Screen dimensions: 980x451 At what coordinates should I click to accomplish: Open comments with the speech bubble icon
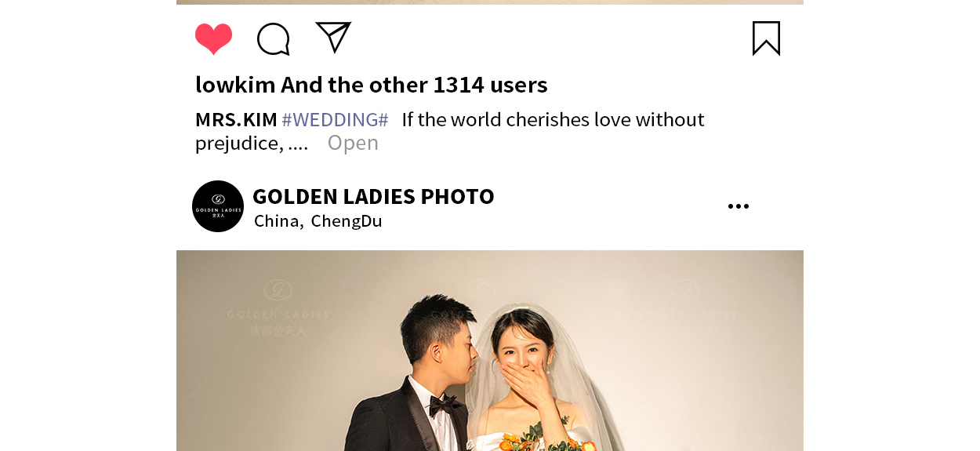(274, 39)
